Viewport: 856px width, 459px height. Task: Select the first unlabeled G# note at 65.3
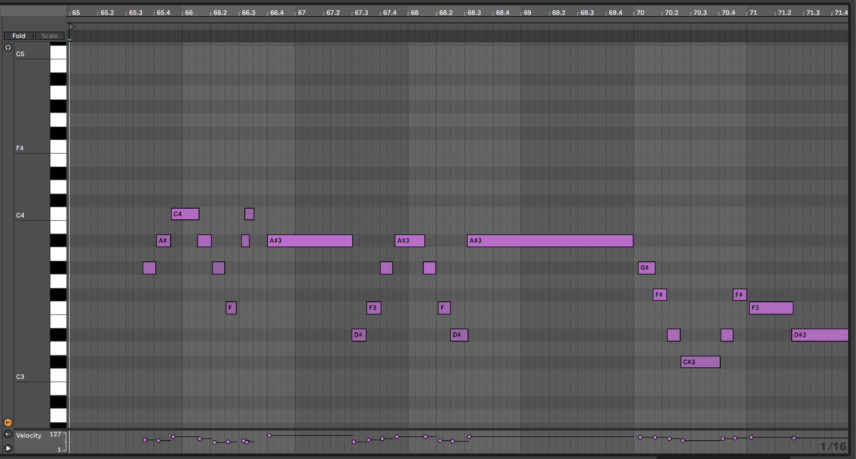coord(149,268)
